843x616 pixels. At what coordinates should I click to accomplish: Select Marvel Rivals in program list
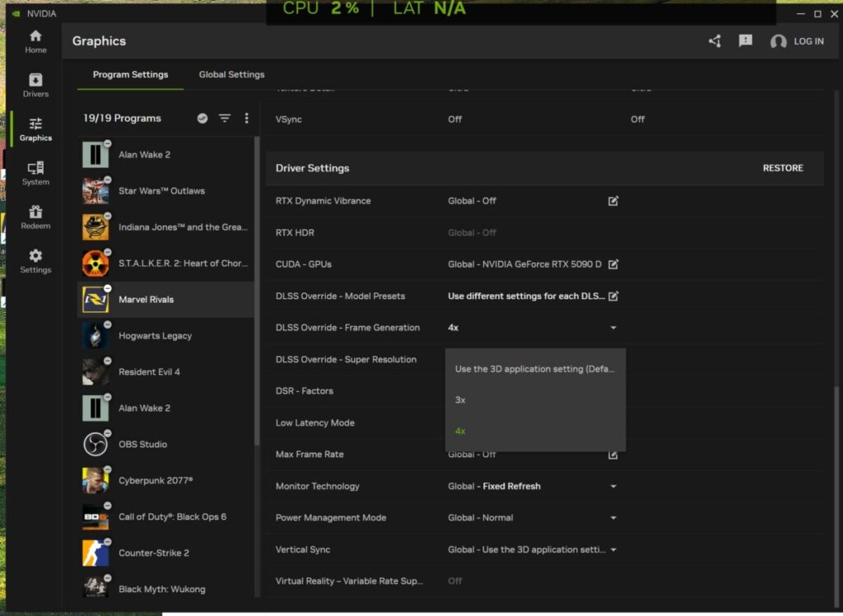165,300
